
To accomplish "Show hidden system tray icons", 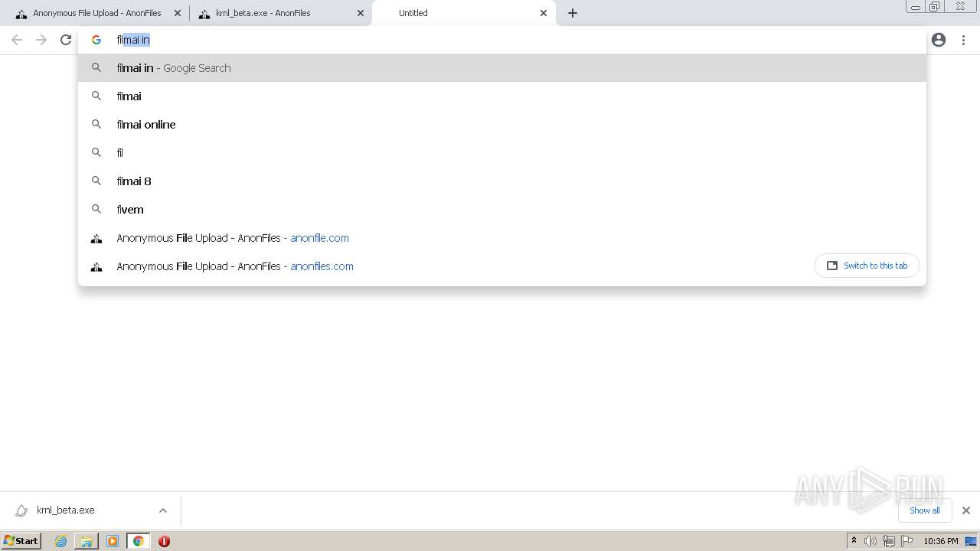I will point(854,541).
